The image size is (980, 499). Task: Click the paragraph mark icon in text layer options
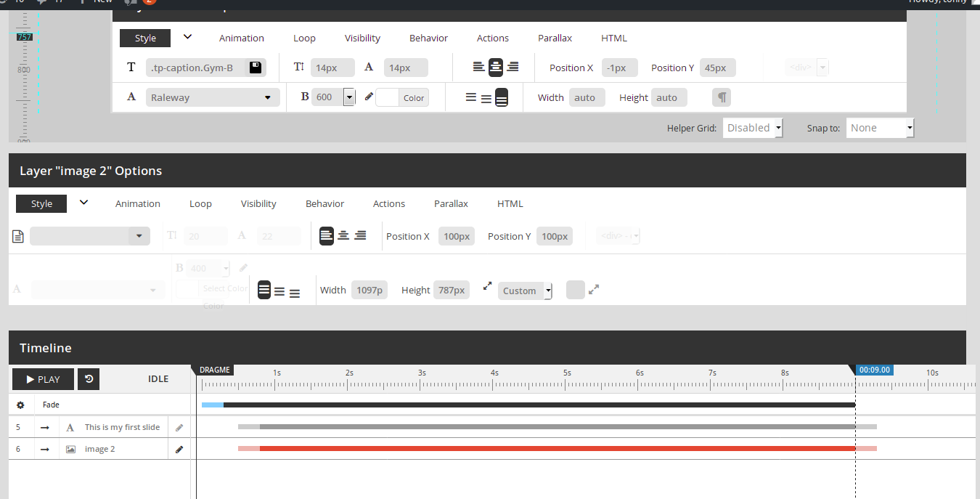722,97
